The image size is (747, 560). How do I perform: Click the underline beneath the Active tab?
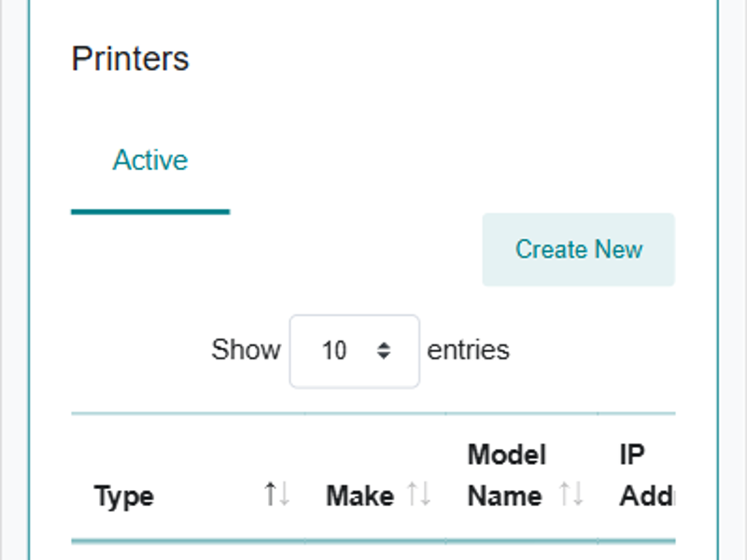150,212
